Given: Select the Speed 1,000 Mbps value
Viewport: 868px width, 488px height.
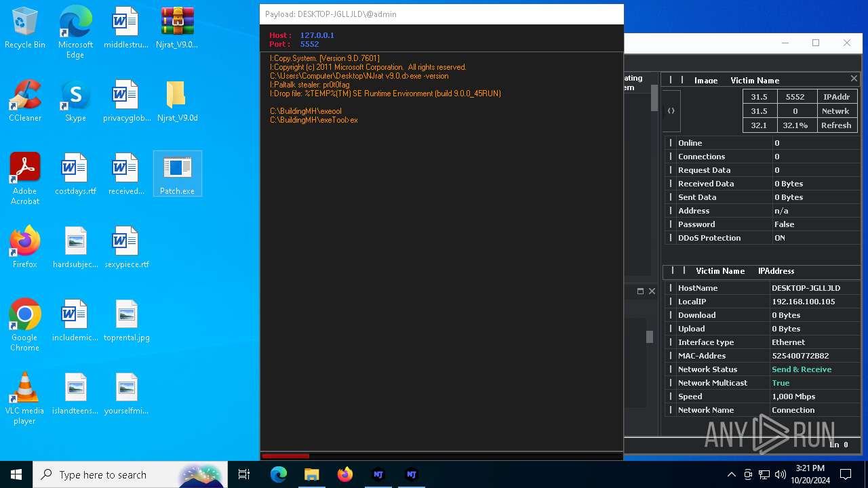Looking at the screenshot, I should 793,396.
